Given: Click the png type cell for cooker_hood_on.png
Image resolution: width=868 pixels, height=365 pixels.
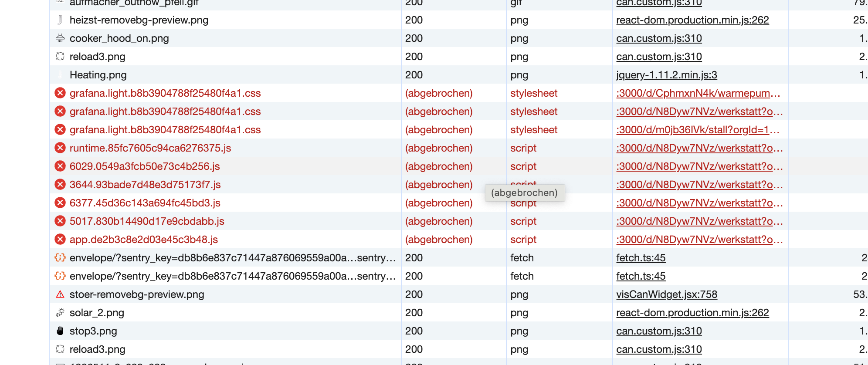Looking at the screenshot, I should [519, 38].
